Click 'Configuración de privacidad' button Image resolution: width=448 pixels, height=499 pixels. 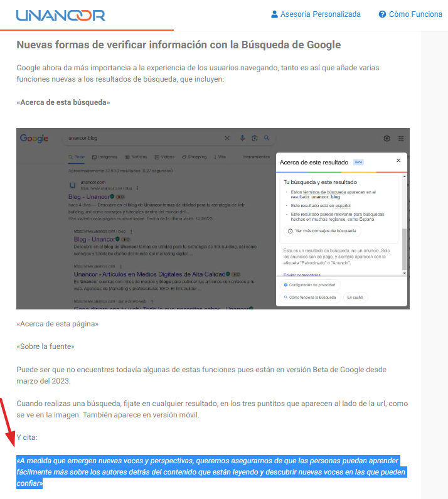(x=309, y=285)
